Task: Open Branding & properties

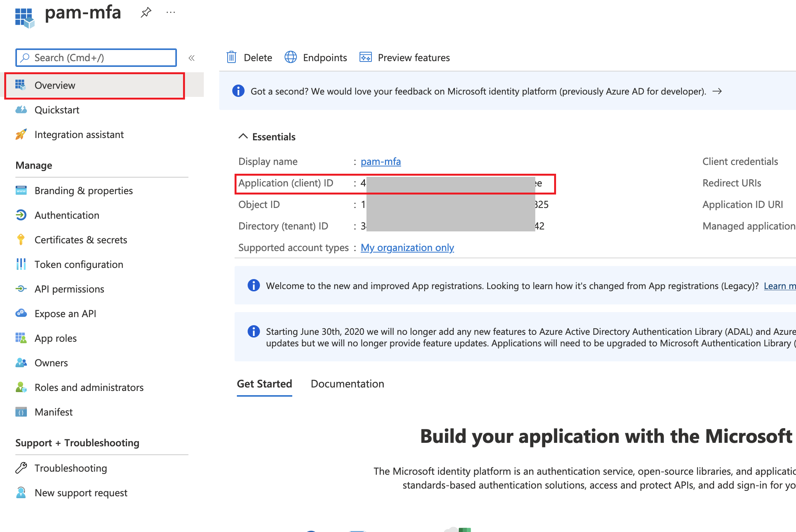Action: click(x=83, y=190)
